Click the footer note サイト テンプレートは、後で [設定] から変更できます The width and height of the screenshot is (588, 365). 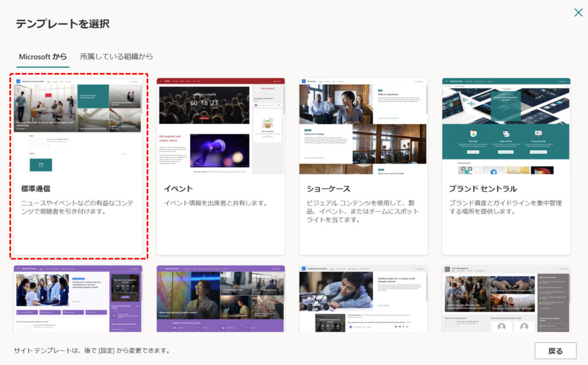[93, 351]
